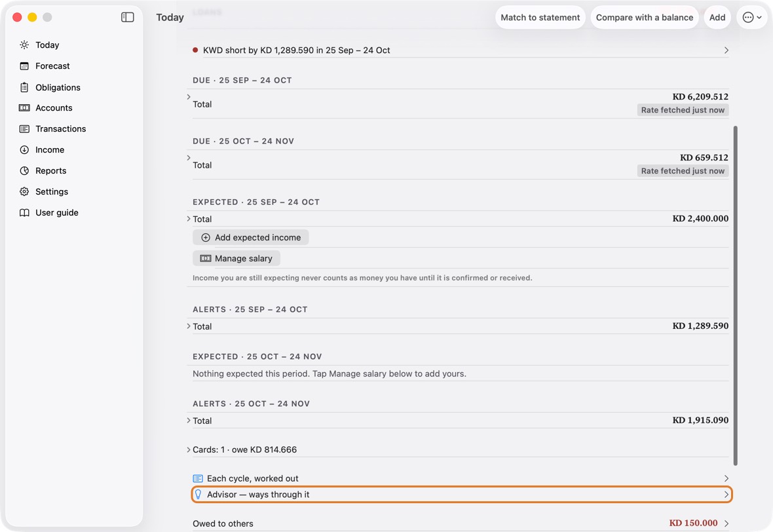Expand the Due 25 Oct – 24 Nov Total

[x=188, y=158]
